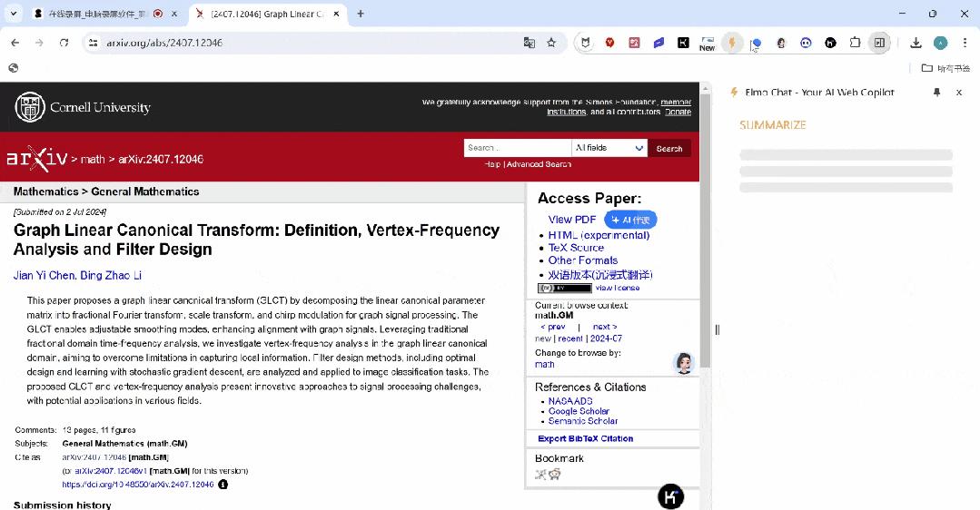This screenshot has height=510, width=980.
Task: Click the Reddit bookmark icon under Bookmark
Action: pyautogui.click(x=554, y=475)
